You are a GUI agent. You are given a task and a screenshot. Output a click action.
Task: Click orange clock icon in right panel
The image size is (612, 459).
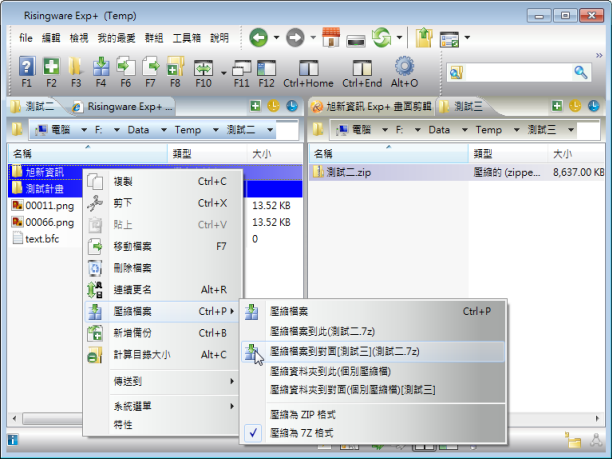tap(575, 106)
